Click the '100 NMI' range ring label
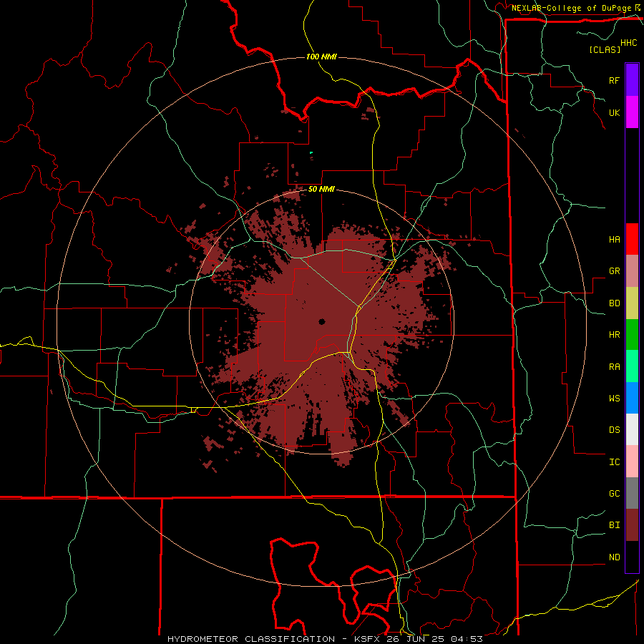644x644 pixels. pos(321,57)
